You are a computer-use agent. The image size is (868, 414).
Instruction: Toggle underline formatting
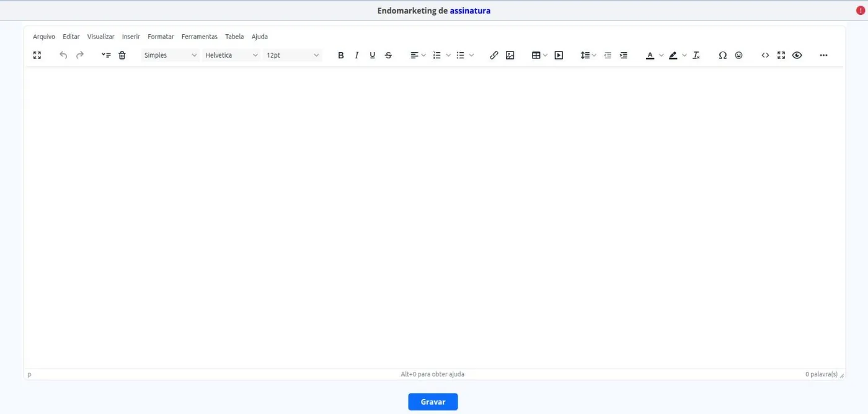click(x=373, y=55)
